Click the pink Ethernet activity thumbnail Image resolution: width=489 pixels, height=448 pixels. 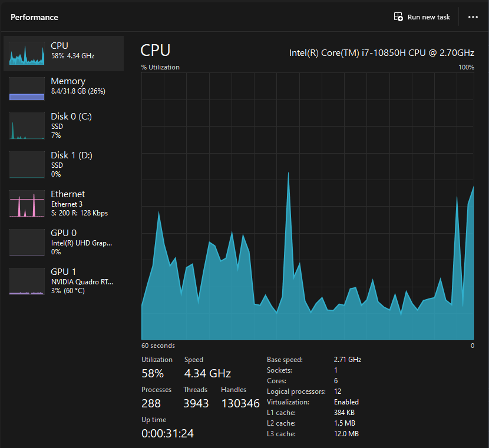click(x=27, y=204)
